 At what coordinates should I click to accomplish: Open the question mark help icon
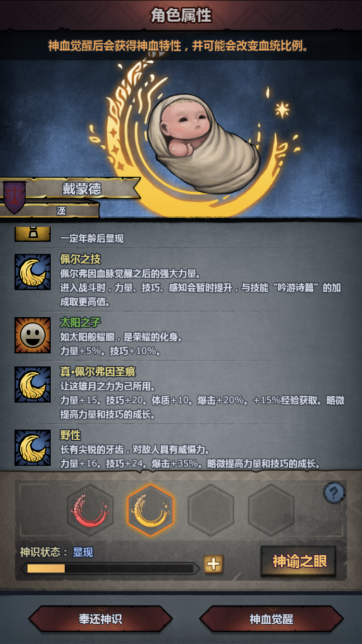pyautogui.click(x=334, y=493)
